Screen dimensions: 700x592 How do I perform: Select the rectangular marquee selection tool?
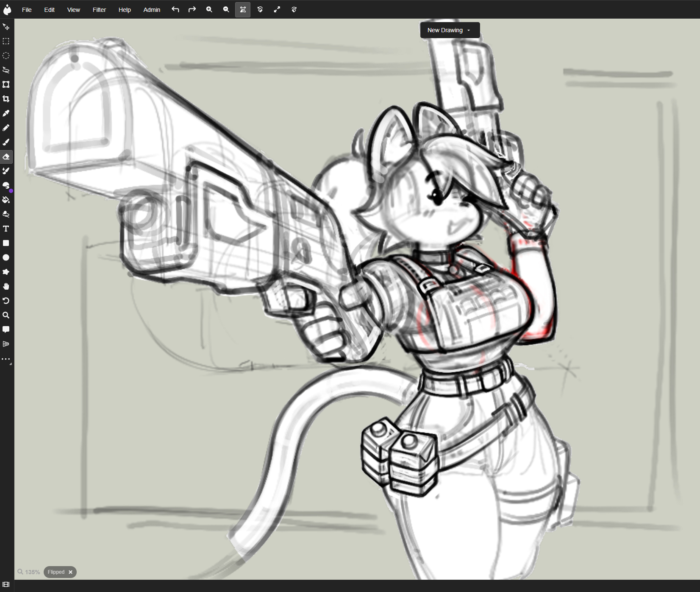6,41
